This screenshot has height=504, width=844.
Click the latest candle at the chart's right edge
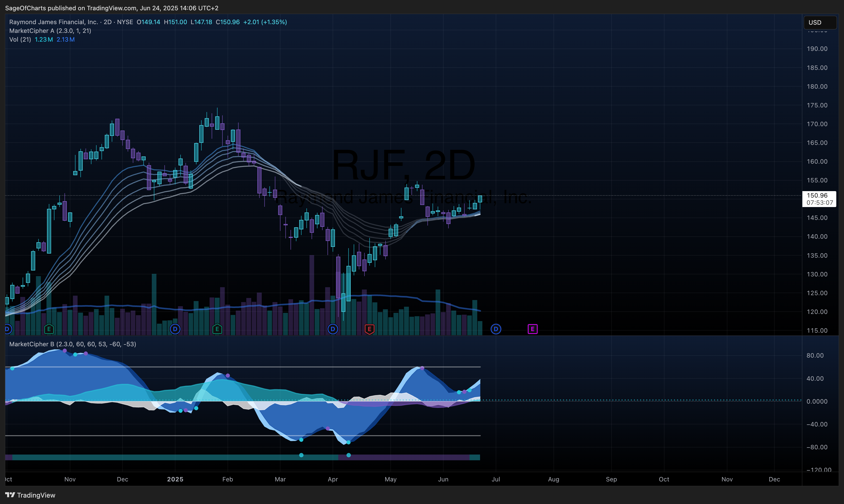point(480,199)
